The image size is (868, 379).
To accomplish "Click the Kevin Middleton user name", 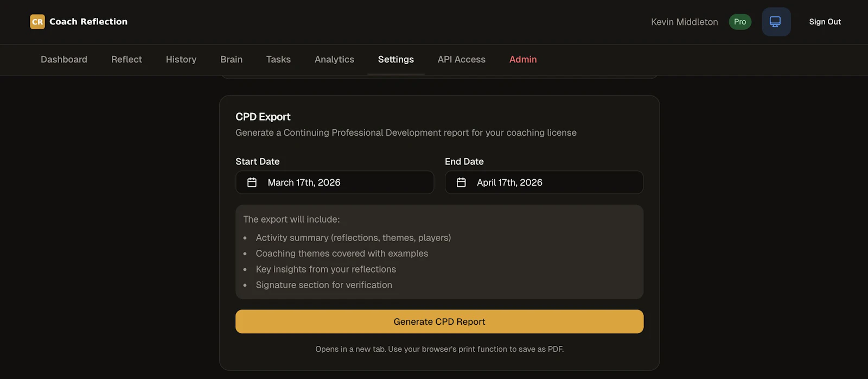I will tap(684, 22).
